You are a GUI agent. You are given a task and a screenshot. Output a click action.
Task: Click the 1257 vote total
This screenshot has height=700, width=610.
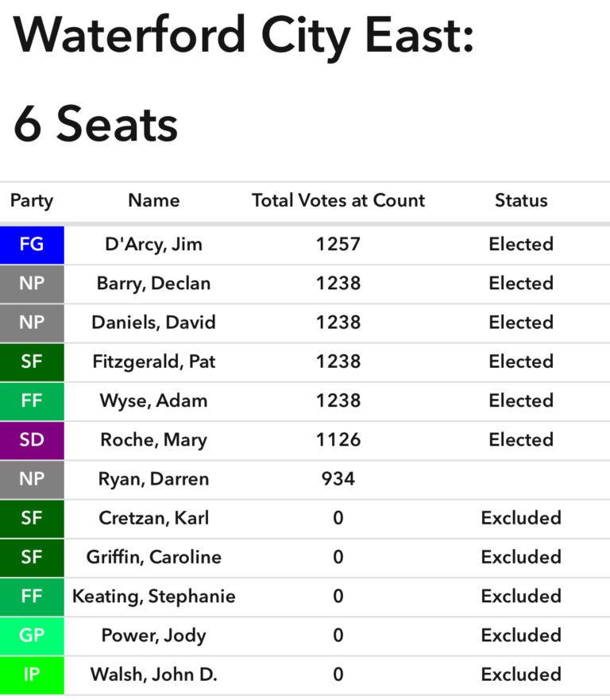(x=338, y=245)
